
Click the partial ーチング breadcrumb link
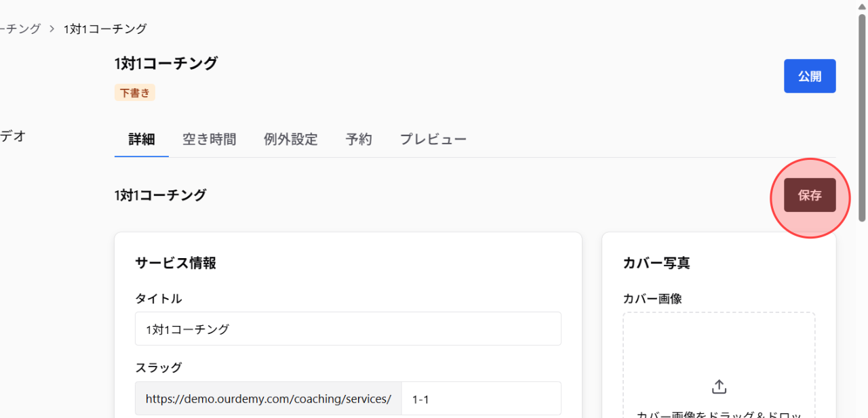click(20, 28)
